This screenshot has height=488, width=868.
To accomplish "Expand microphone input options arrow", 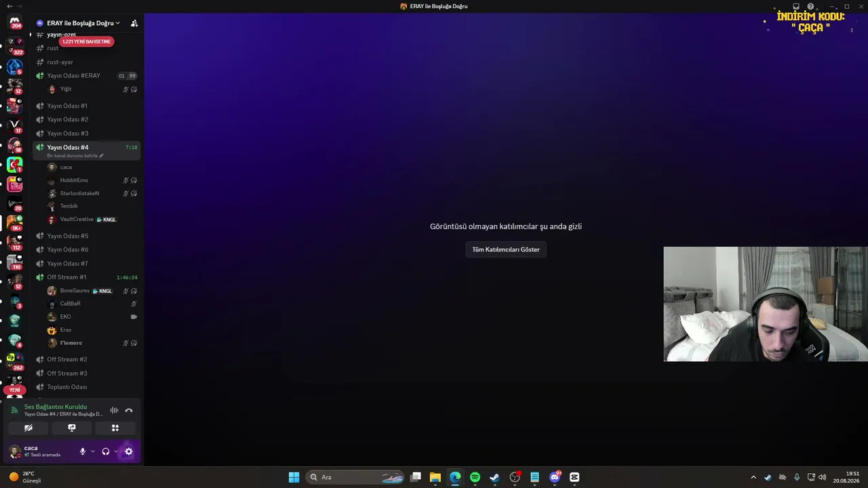I will click(93, 451).
